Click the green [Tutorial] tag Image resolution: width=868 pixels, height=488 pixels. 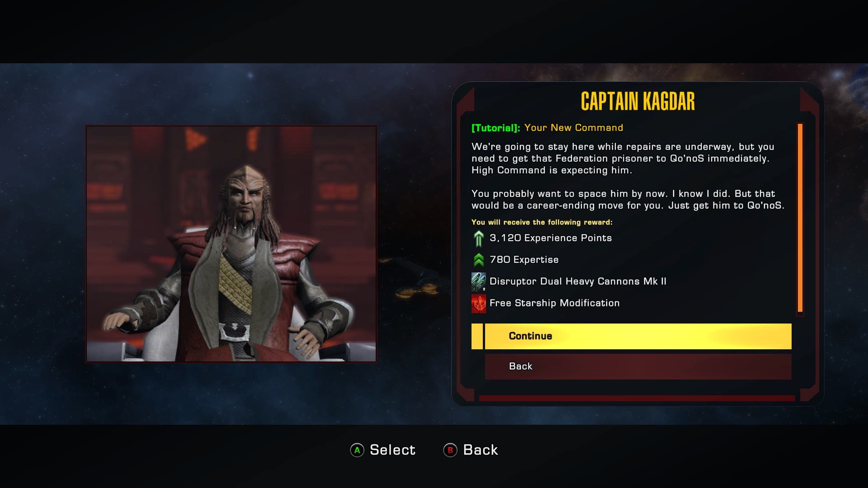point(496,128)
